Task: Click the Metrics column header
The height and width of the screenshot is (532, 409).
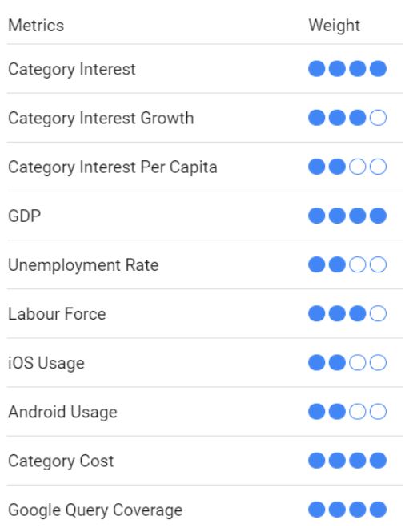Action: (x=36, y=26)
